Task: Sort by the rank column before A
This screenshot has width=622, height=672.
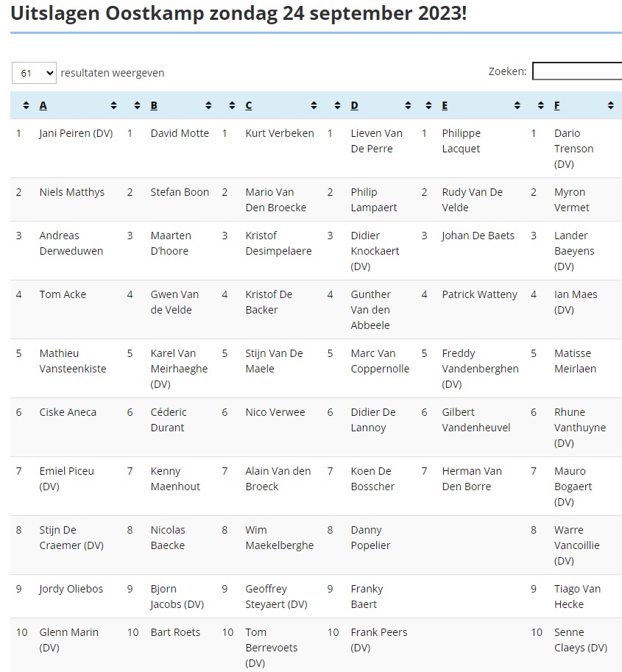Action: [26, 105]
